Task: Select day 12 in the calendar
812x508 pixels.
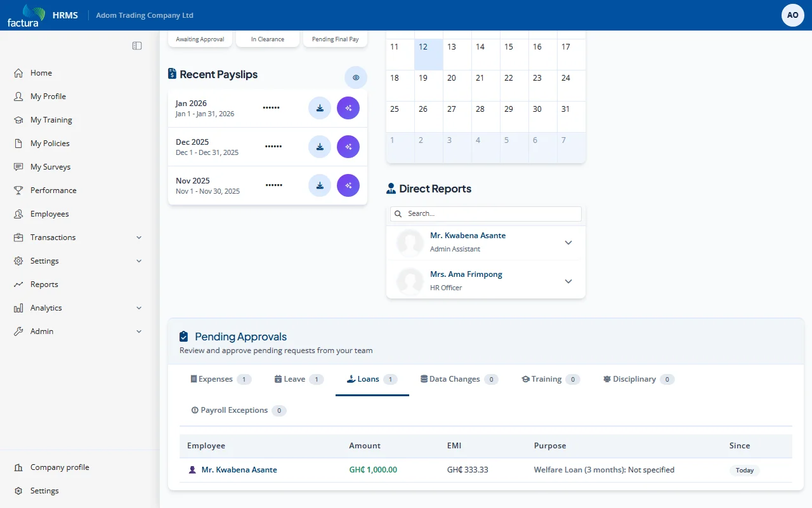Action: pos(429,55)
